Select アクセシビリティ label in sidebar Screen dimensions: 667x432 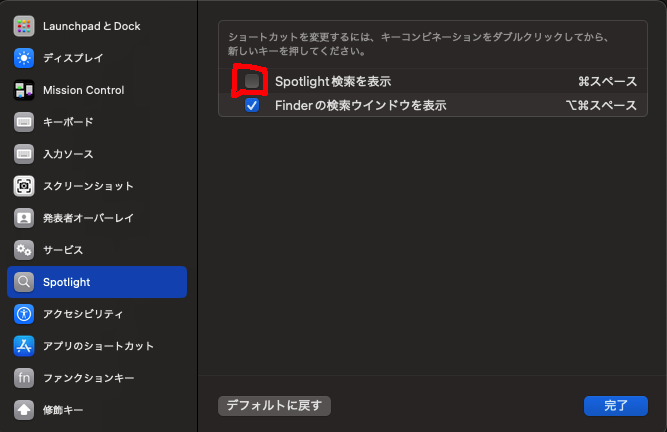tap(83, 314)
